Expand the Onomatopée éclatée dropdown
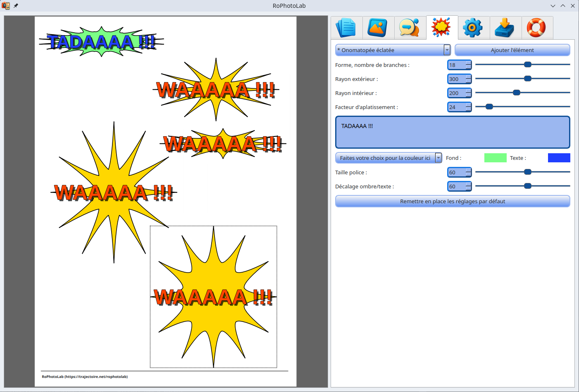The image size is (579, 392). click(447, 50)
